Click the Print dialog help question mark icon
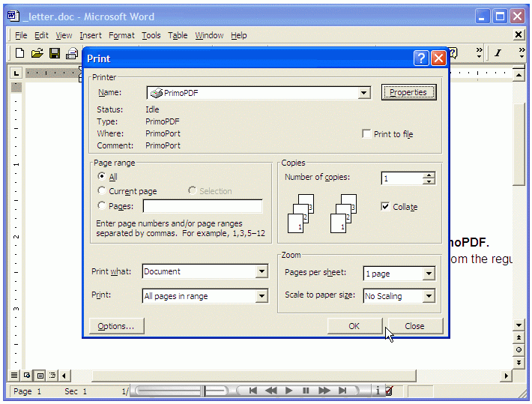 [x=421, y=58]
